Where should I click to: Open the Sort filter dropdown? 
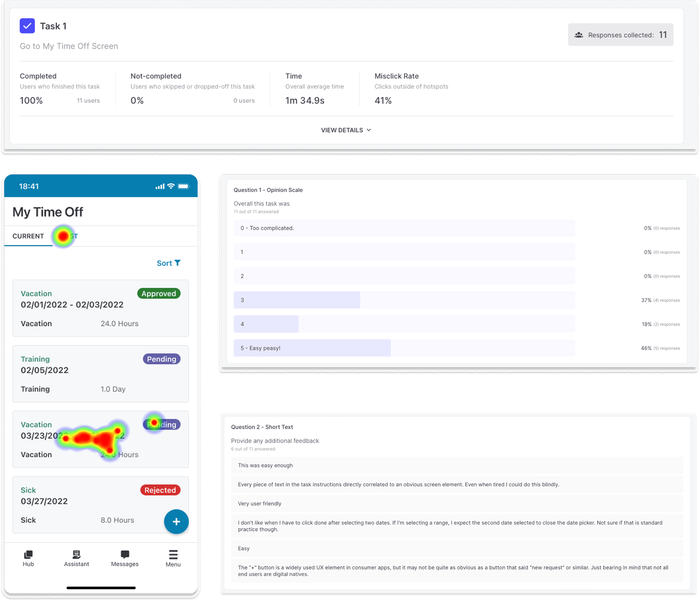pos(169,263)
